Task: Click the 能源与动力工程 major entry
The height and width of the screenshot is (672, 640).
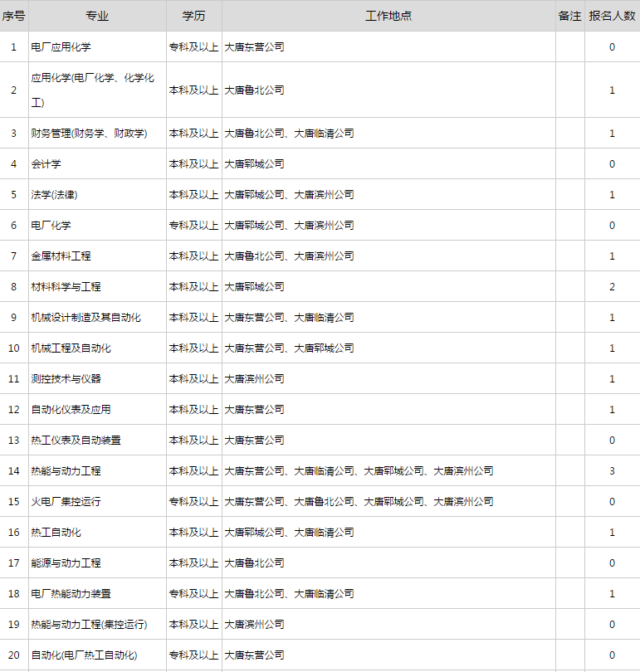Action: pos(66,563)
